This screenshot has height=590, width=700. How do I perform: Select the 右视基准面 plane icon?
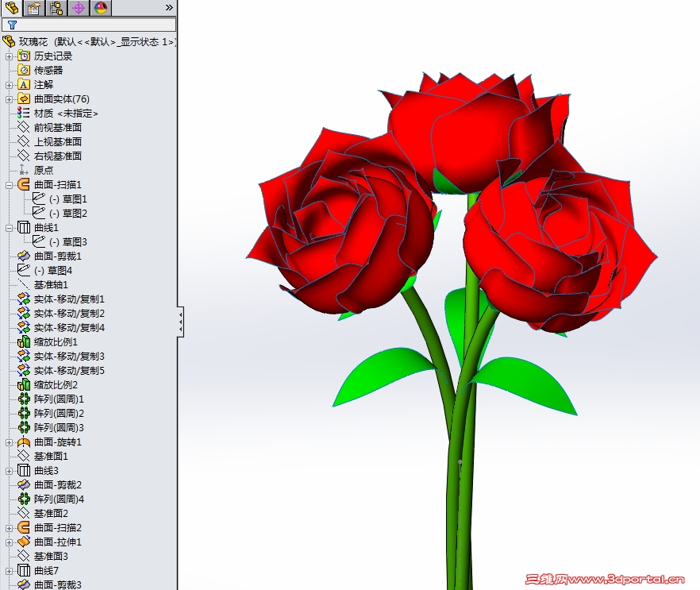24,156
